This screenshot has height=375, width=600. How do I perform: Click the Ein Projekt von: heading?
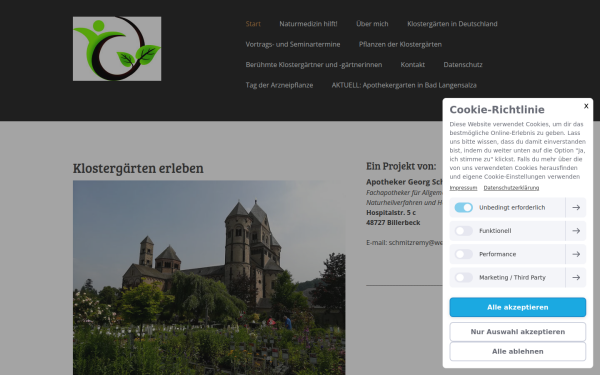[401, 166]
